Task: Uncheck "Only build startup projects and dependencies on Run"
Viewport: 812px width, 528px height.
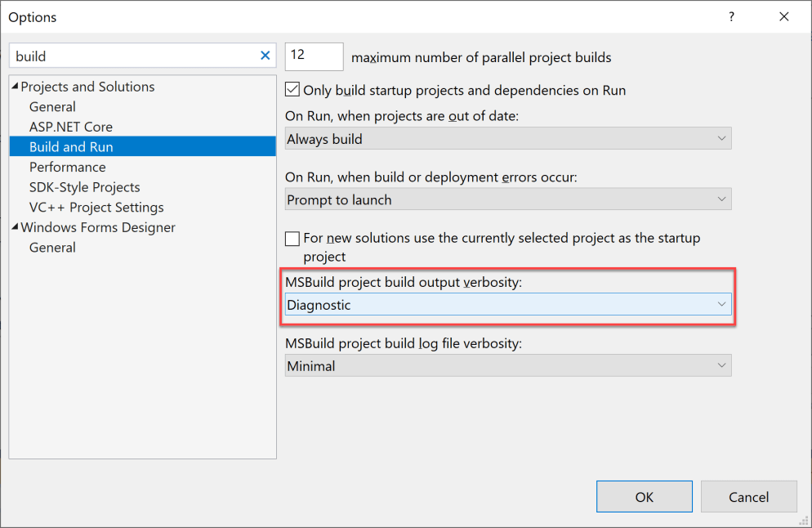Action: [292, 90]
